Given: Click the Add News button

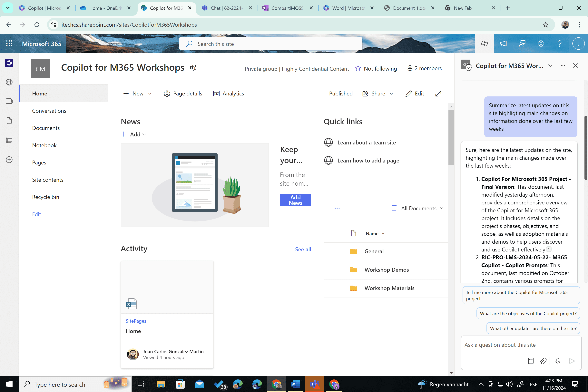Looking at the screenshot, I should 295,200.
